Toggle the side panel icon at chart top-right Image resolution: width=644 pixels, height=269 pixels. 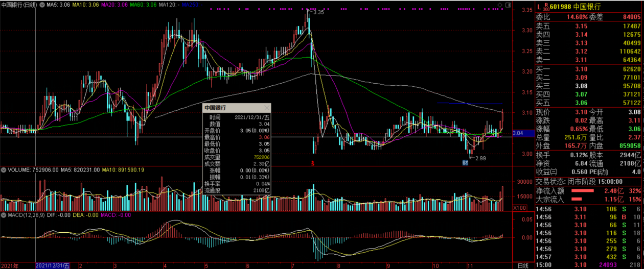[x=508, y=5]
